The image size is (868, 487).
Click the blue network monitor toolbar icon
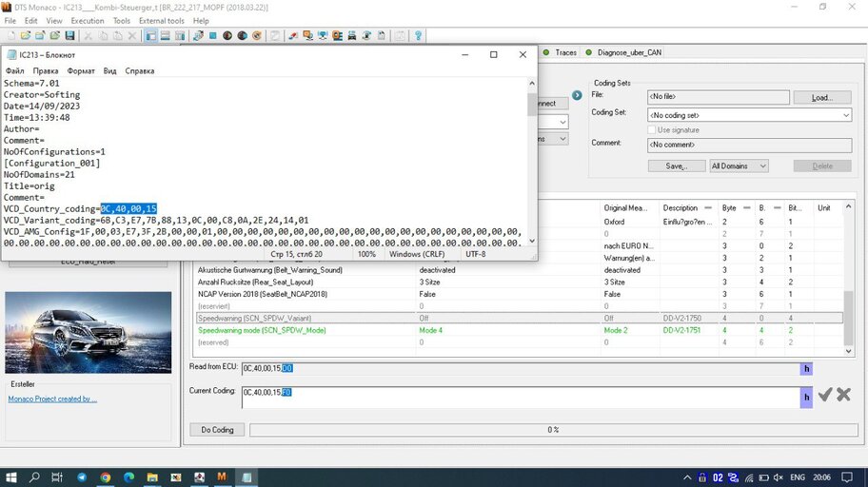click(x=323, y=35)
